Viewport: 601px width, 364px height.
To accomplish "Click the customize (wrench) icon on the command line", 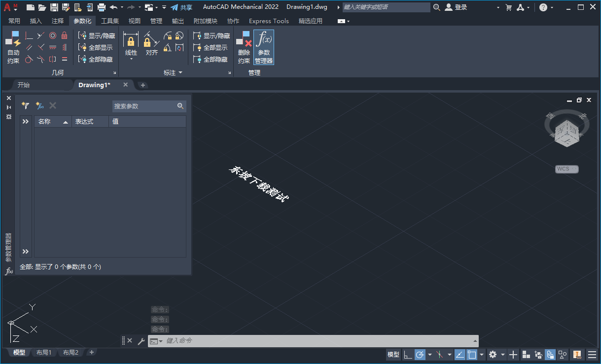I will (x=141, y=341).
